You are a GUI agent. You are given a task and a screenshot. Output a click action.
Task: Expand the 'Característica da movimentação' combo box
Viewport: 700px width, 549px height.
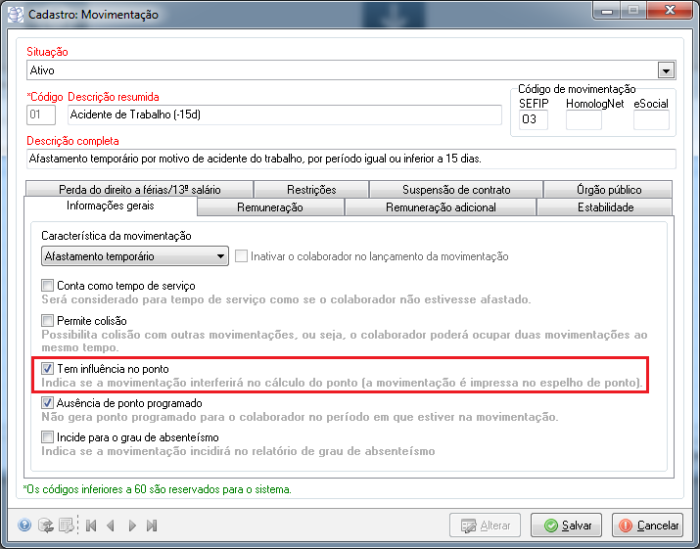(221, 257)
